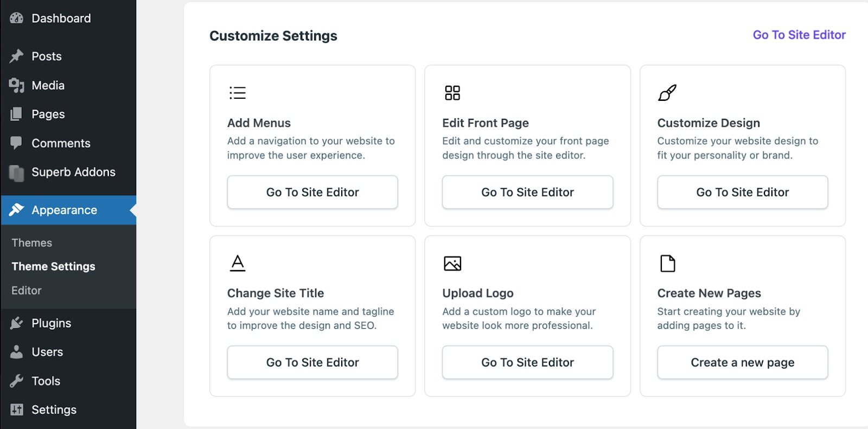Click Create a new page button
Viewport: 868px width, 429px height.
(x=743, y=362)
